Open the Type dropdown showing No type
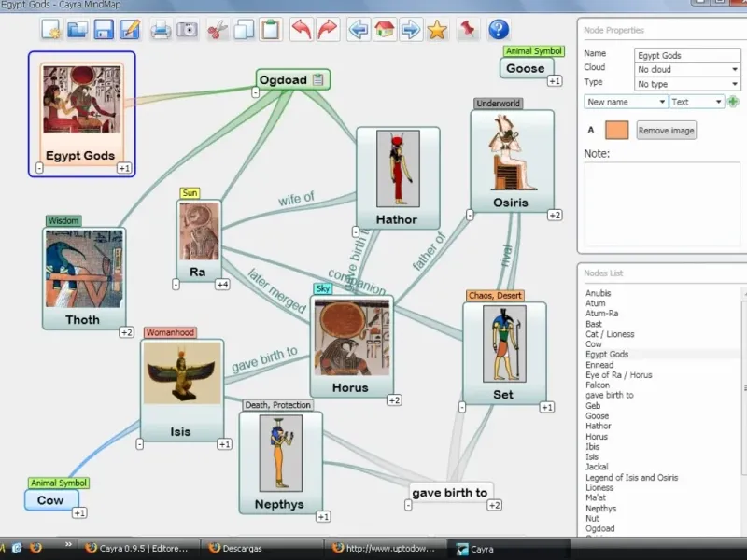747x560 pixels. click(687, 84)
